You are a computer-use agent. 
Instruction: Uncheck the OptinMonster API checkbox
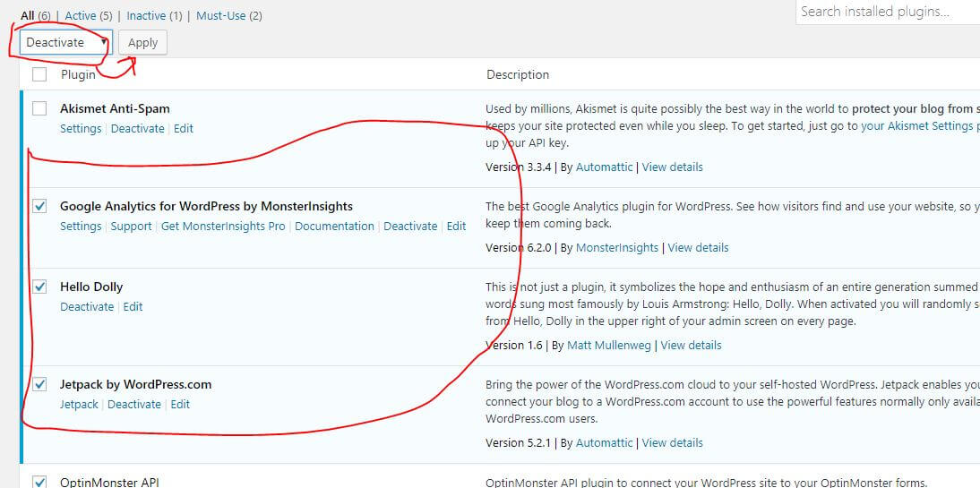[x=39, y=482]
